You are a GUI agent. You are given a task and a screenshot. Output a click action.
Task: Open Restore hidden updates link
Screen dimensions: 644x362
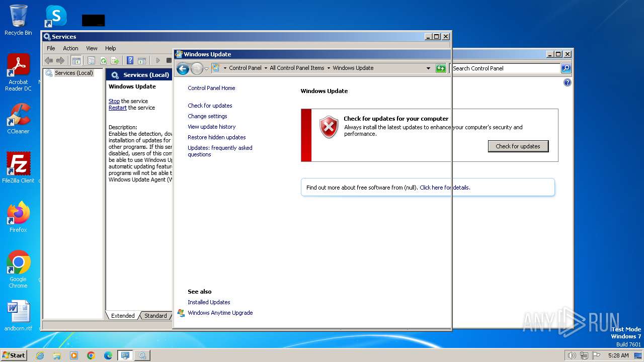(x=216, y=137)
